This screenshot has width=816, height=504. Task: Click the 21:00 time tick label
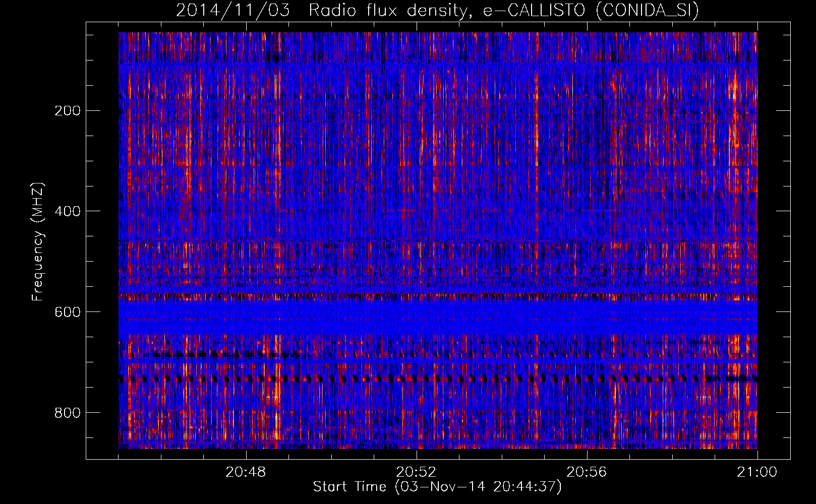pos(757,472)
